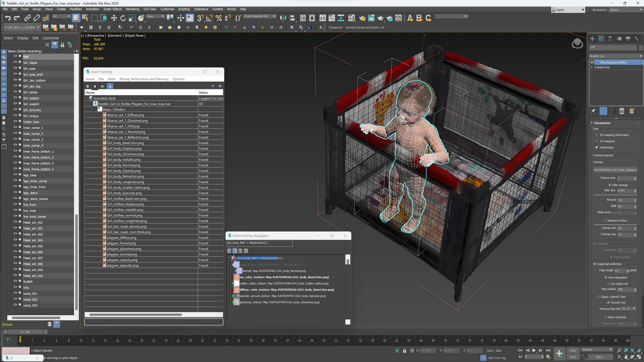The height and width of the screenshot is (362, 644).
Task: Activate the Select and Link tool
Action: click(x=28, y=18)
